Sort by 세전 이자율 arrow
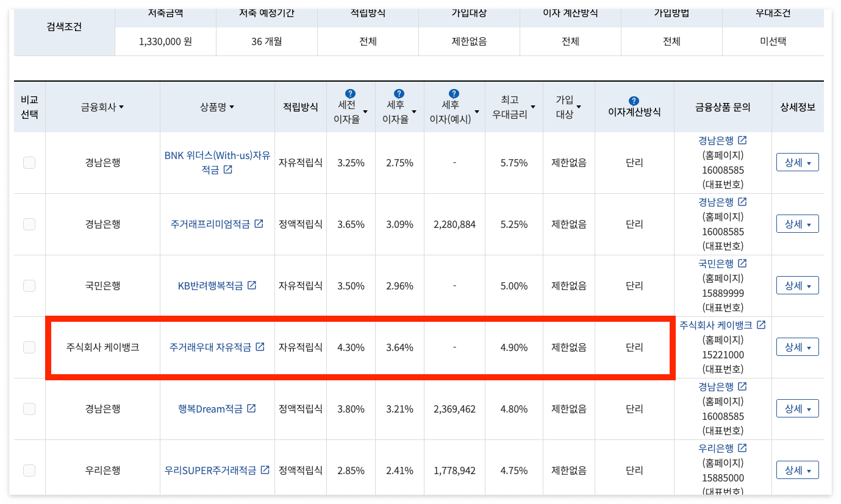This screenshot has width=841, height=504. (x=365, y=112)
